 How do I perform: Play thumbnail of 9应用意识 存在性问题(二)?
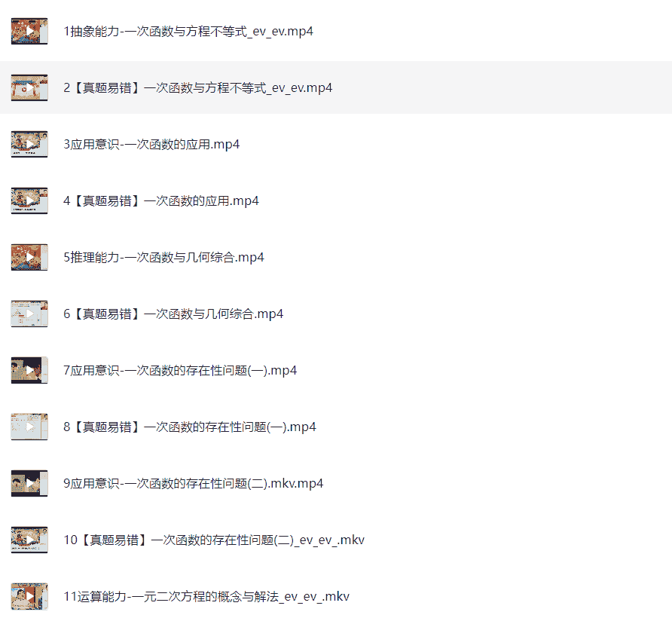29,483
